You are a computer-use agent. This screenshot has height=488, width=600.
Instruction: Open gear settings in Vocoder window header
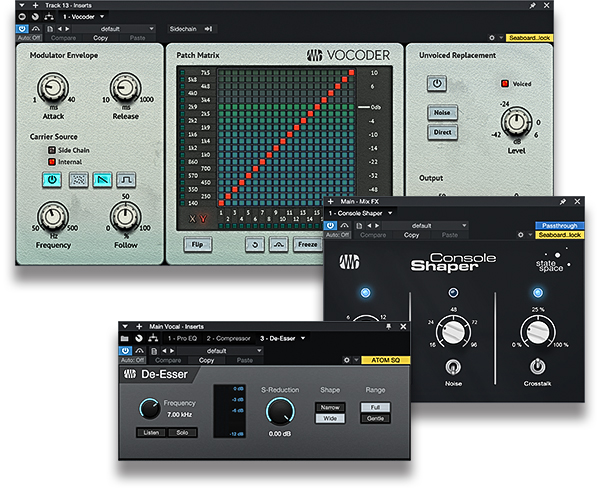tap(492, 38)
